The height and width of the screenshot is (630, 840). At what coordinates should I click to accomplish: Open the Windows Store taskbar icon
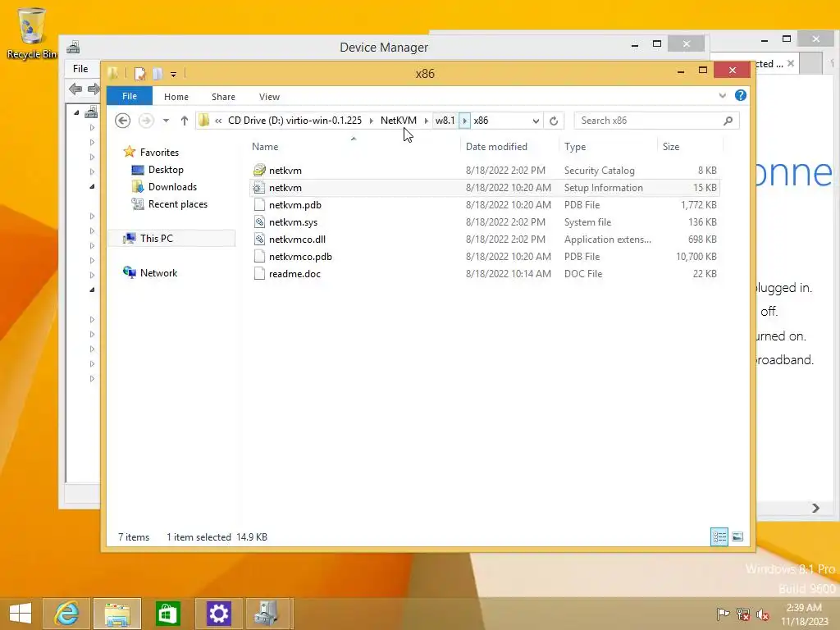(x=167, y=613)
